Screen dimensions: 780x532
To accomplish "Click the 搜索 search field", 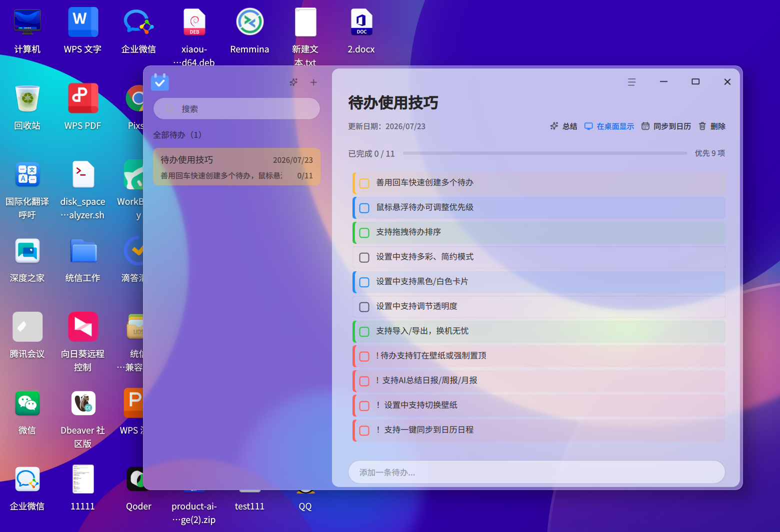I will [236, 109].
